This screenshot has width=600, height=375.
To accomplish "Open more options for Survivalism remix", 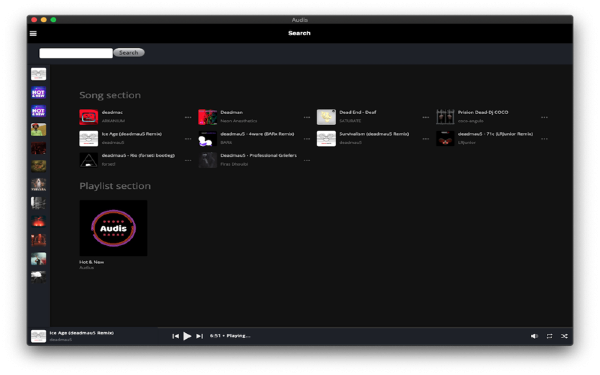I will coord(426,139).
